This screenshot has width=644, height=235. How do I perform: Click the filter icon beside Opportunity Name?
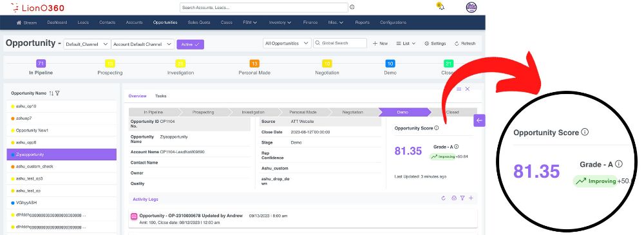(x=57, y=93)
